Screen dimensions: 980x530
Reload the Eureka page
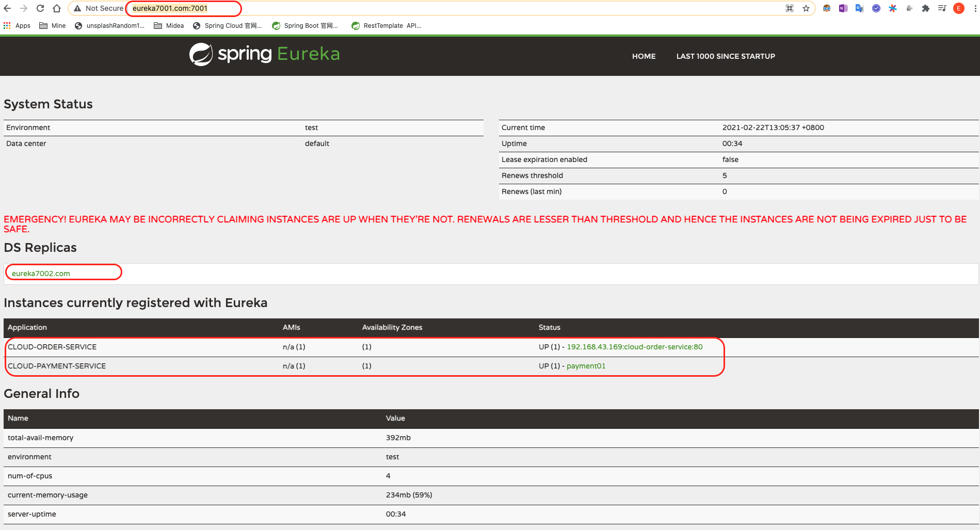point(40,8)
